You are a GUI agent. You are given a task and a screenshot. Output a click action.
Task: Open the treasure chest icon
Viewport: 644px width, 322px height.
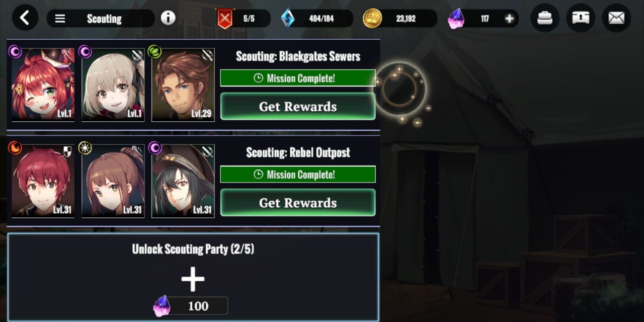[581, 18]
